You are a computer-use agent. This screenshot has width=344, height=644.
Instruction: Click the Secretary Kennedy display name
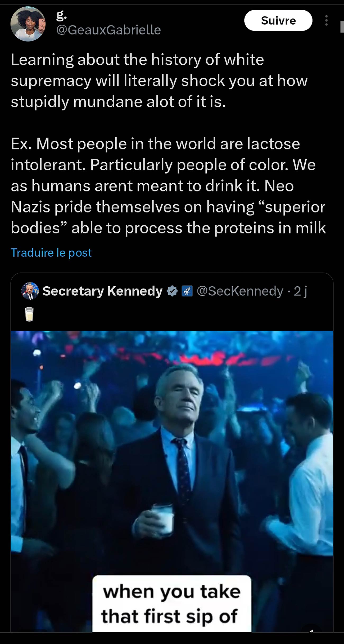pyautogui.click(x=102, y=291)
